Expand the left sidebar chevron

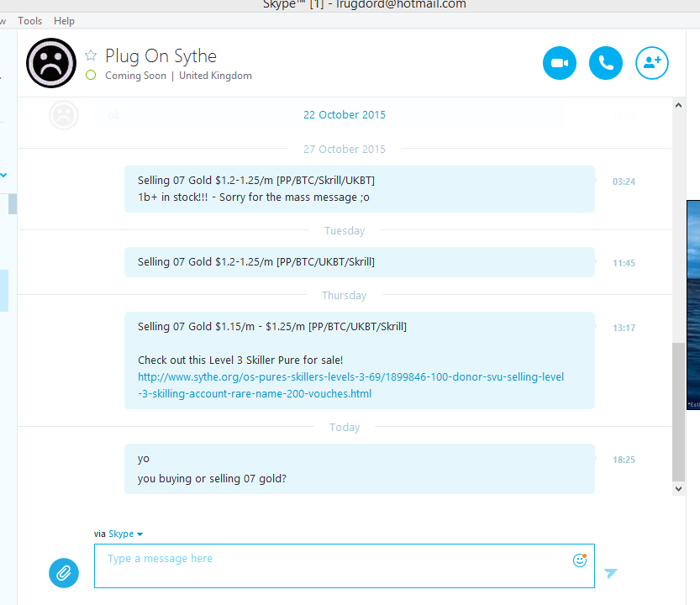[x=3, y=175]
